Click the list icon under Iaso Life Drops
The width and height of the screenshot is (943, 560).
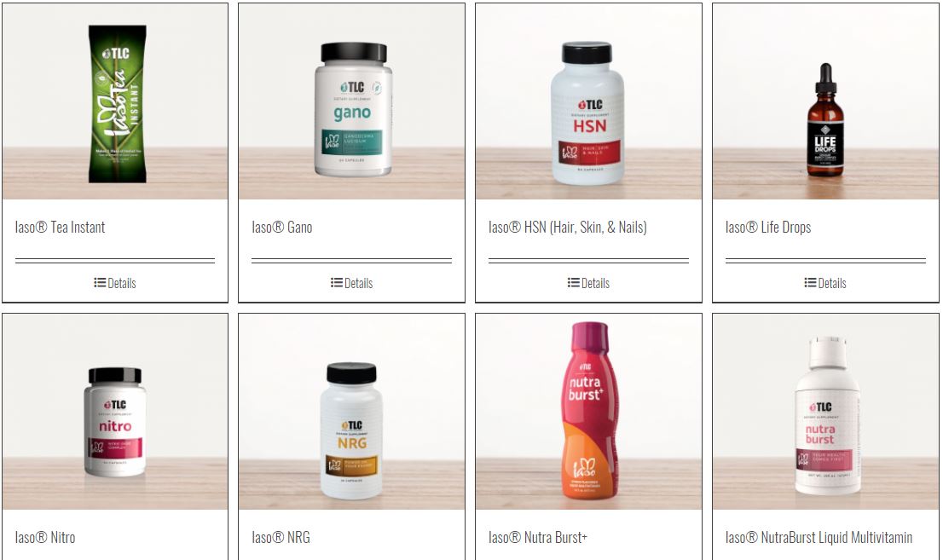[x=811, y=283]
